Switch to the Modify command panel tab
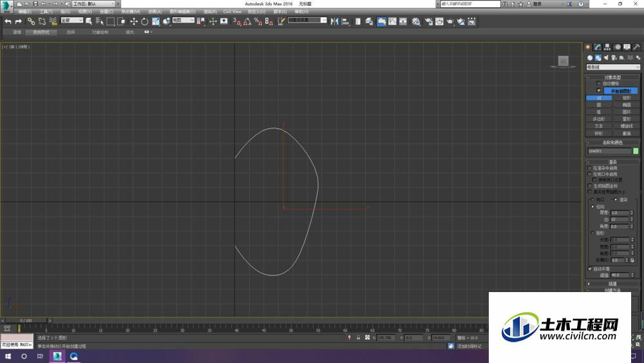 (x=598, y=47)
